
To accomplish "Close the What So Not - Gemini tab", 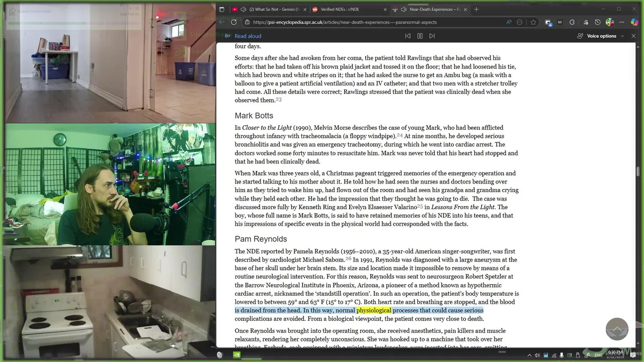I will [305, 9].
